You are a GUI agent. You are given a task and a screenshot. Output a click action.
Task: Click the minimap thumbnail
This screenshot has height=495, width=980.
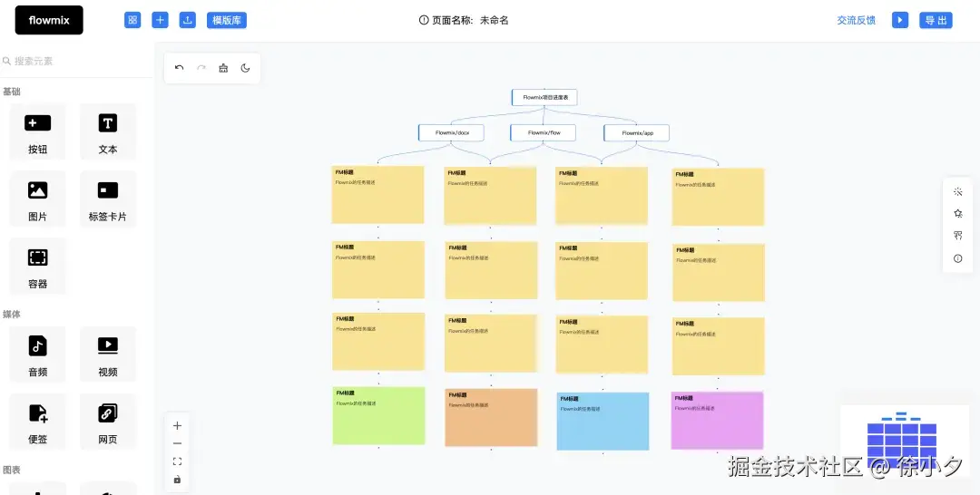905,441
